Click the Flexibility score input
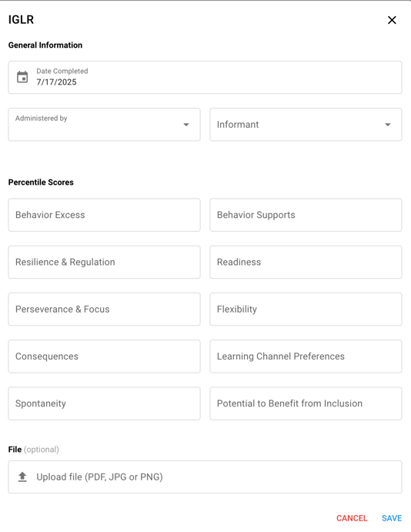Screen dimensions: 411x532 point(306,309)
